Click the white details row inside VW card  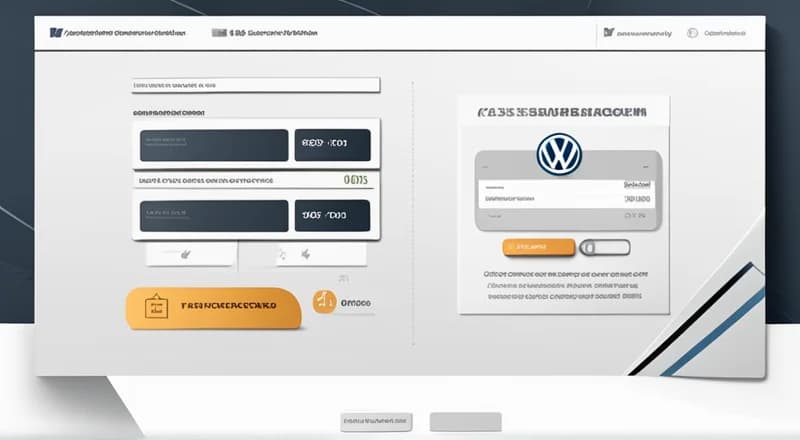pyautogui.click(x=566, y=194)
